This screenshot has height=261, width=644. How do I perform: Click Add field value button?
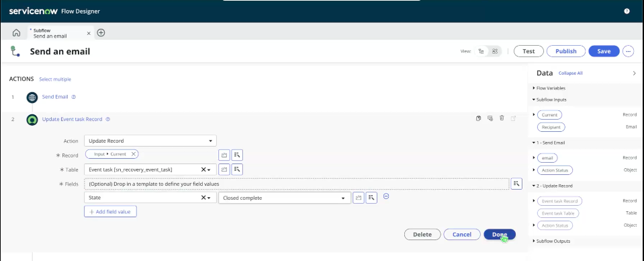[x=111, y=212]
